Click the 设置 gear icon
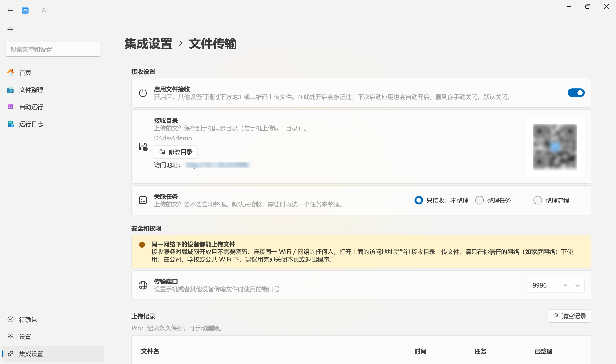 point(10,336)
